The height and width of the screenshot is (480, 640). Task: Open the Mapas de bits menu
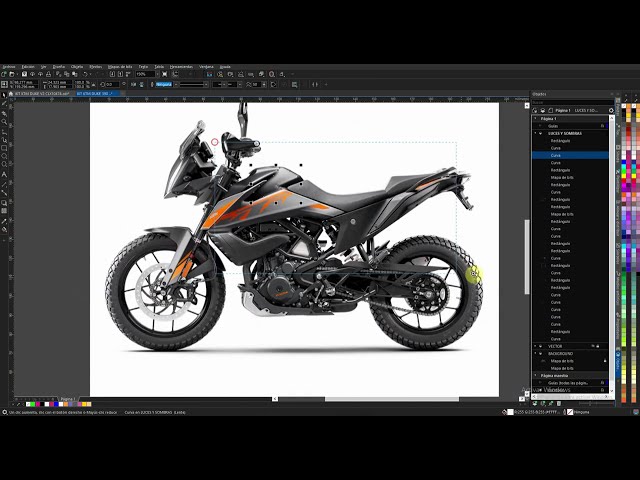point(120,67)
